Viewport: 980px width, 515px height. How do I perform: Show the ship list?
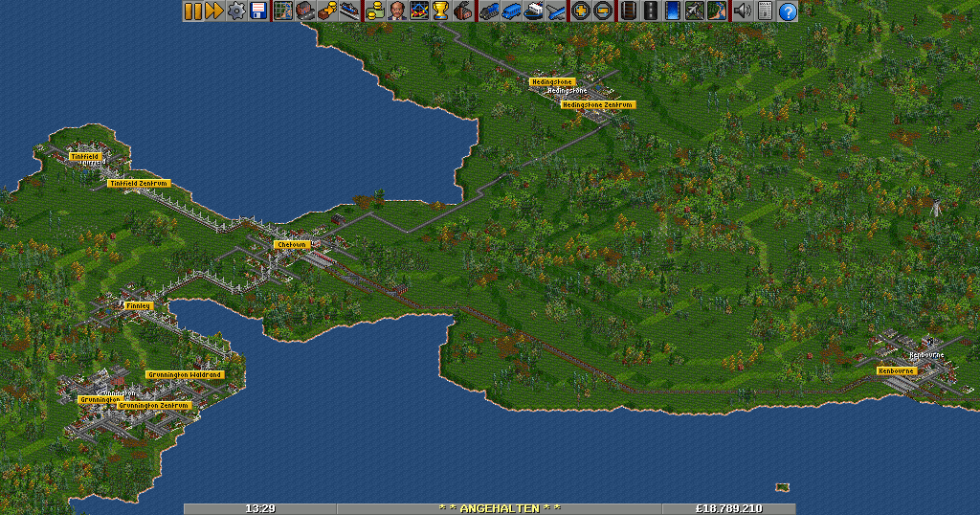point(535,11)
